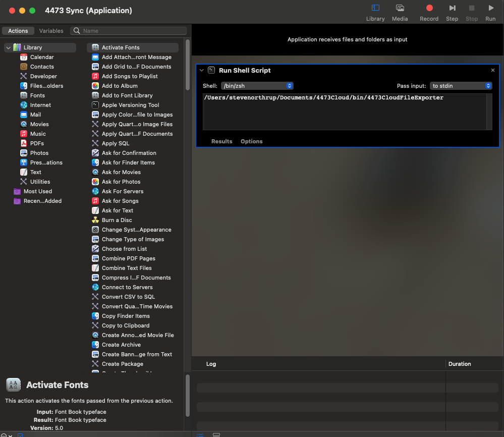This screenshot has width=504, height=437.
Task: Select the Photos category
Action: (x=39, y=153)
